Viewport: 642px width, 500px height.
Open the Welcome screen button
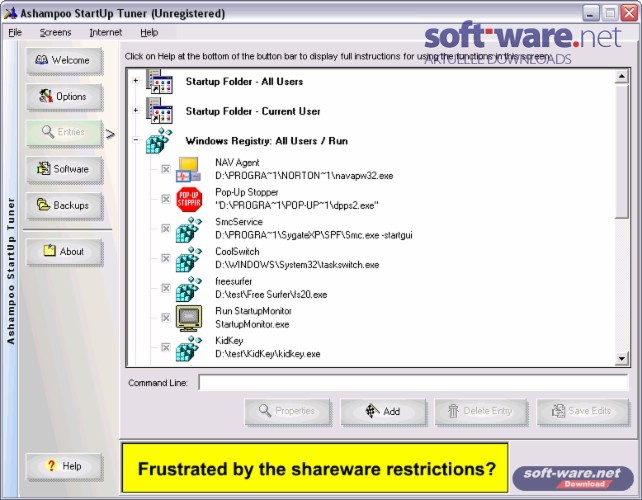64,60
